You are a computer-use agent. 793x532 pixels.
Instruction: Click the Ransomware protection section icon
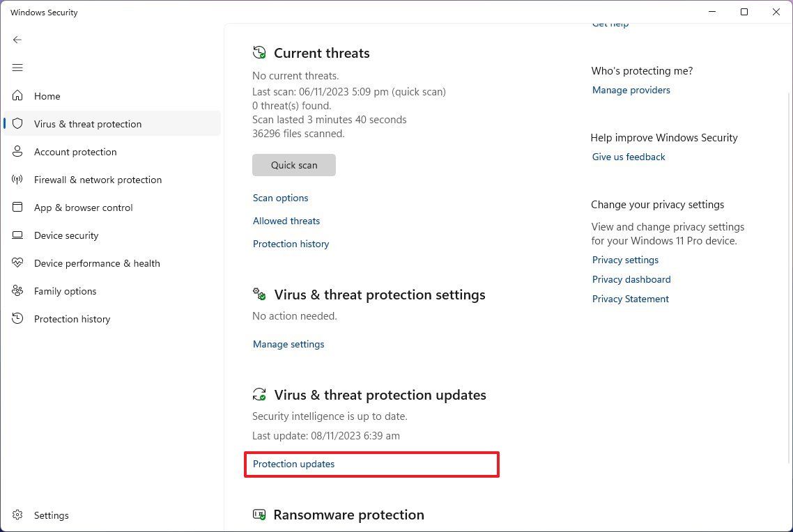pyautogui.click(x=259, y=515)
